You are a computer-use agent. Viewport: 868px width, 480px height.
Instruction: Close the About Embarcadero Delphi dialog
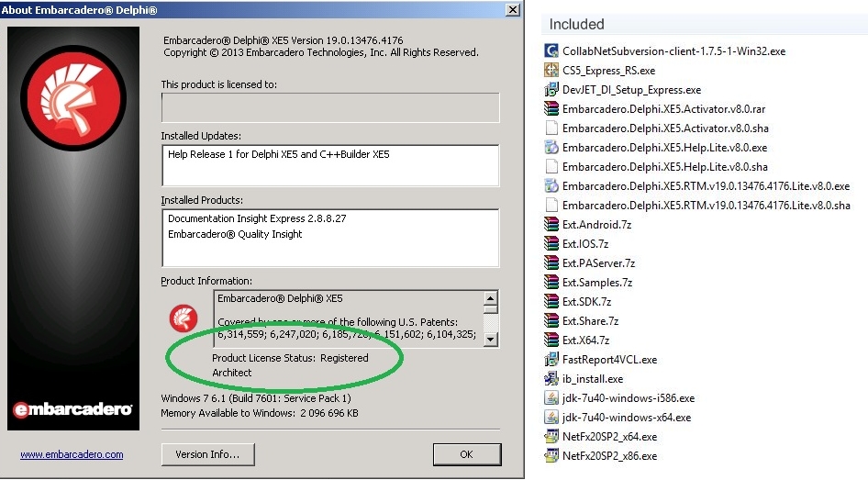click(x=513, y=9)
